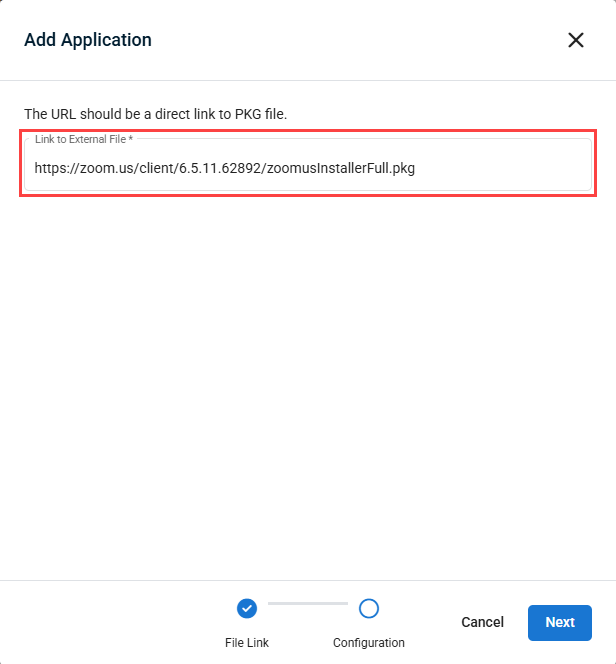Click the required asterisk in field label
616x664 pixels.
click(x=131, y=138)
